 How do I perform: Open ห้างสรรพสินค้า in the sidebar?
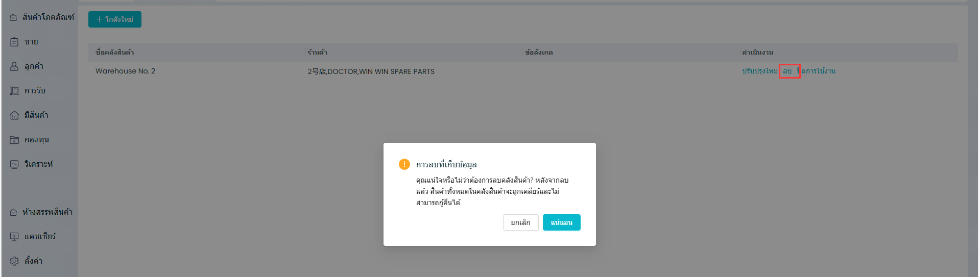42,212
